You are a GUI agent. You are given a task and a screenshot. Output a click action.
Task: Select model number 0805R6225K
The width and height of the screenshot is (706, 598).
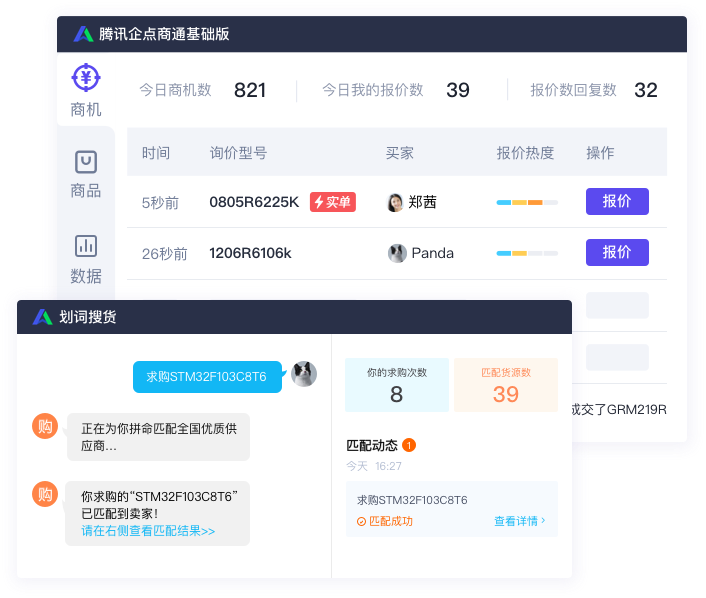(x=254, y=202)
